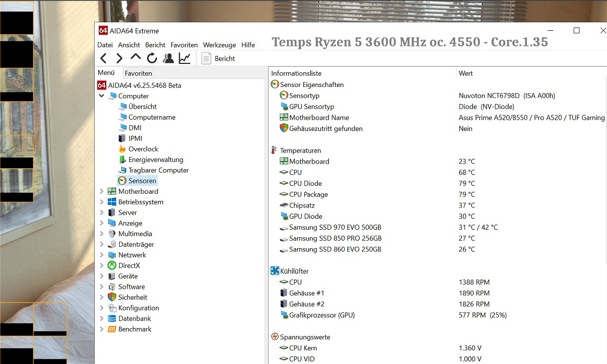Expand the Datenbank tree node
The width and height of the screenshot is (607, 364).
coord(102,319)
